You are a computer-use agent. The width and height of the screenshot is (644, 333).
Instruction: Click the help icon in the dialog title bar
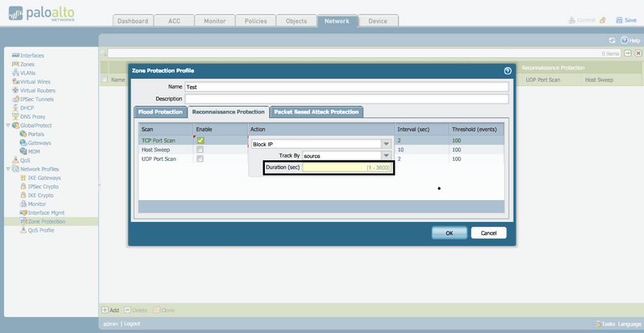click(507, 71)
